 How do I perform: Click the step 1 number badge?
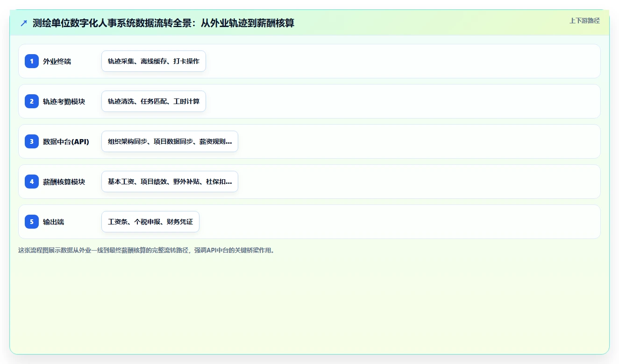32,61
